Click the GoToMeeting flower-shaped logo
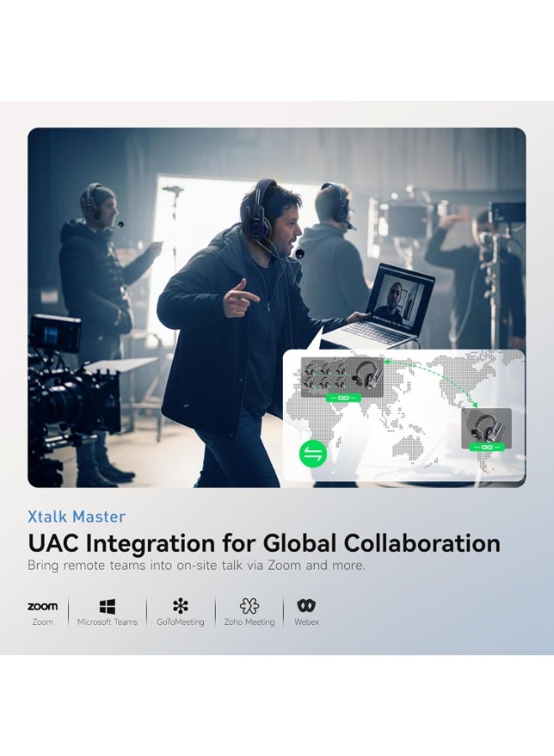554x756 pixels. 180,606
